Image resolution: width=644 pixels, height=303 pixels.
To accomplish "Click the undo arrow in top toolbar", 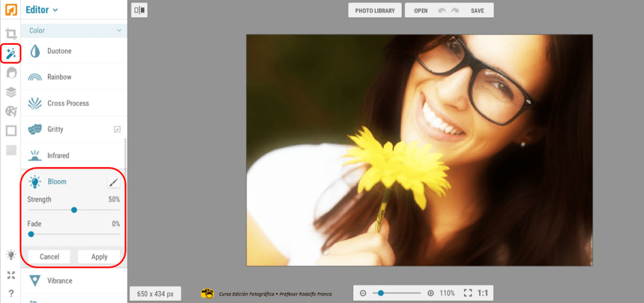I will 442,11.
